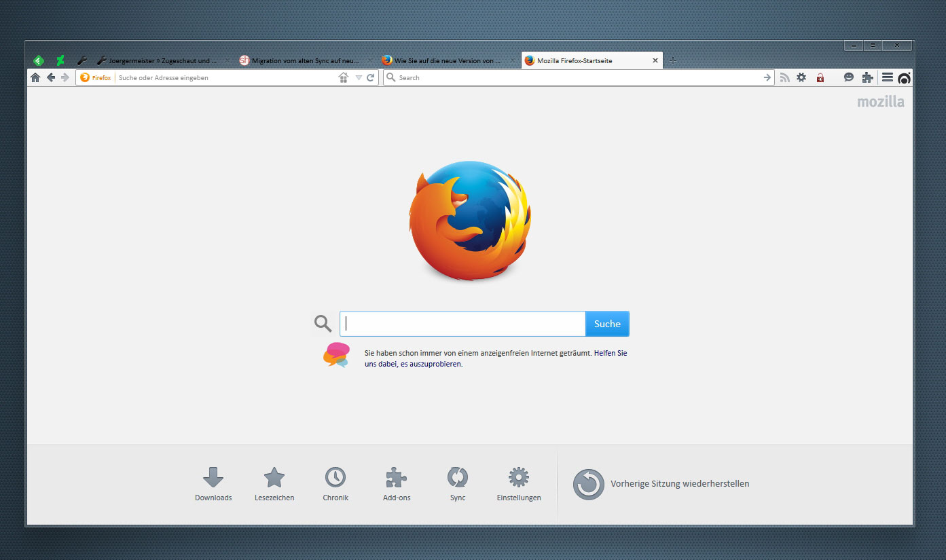Open Lesezeichen bookmarks

(274, 484)
